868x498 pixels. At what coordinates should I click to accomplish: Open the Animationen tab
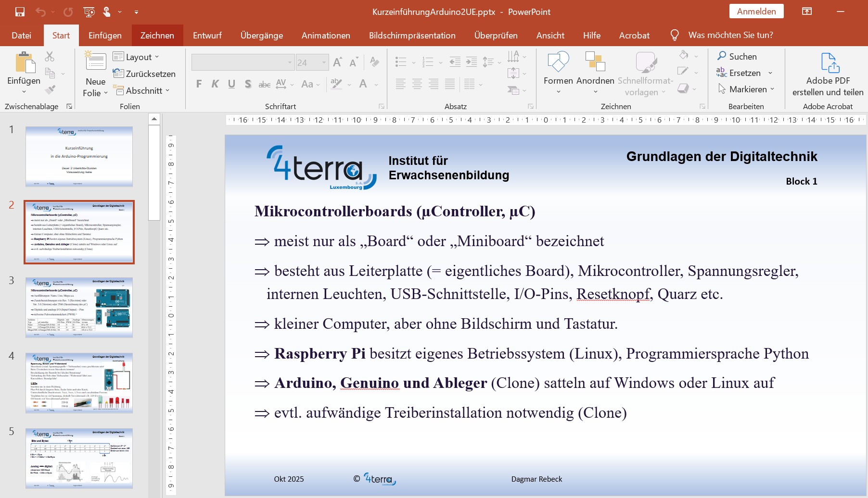click(x=326, y=36)
